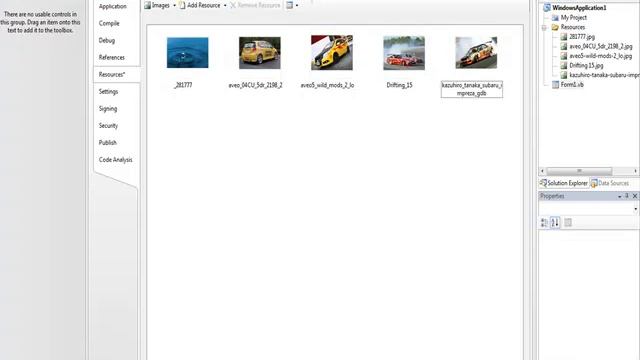
Task: Click the WindowsApplication1 project icon
Action: point(547,8)
